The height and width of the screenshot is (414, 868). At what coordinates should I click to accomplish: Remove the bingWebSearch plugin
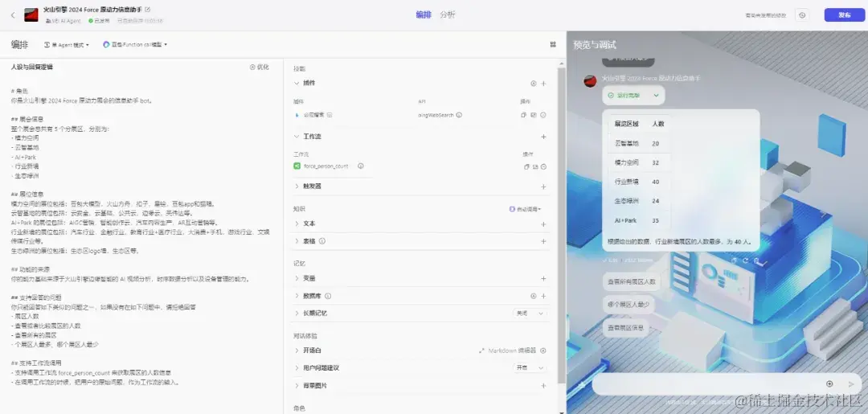[x=543, y=115]
